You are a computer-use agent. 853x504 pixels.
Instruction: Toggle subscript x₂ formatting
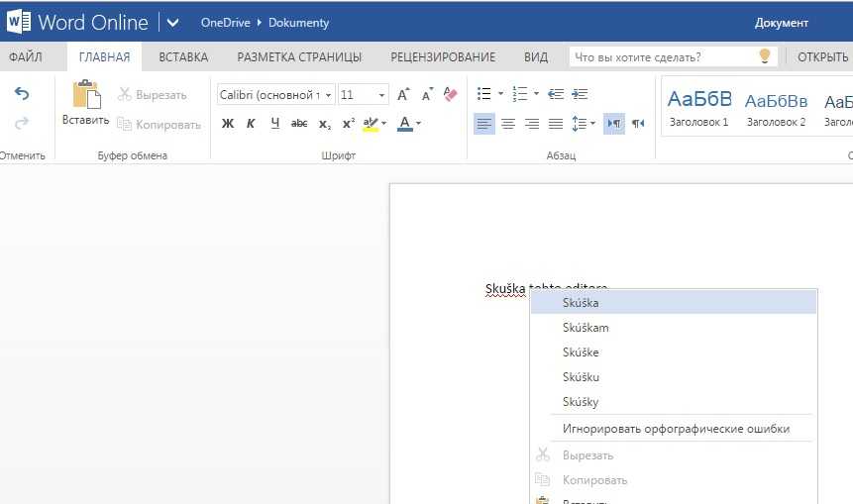pos(324,124)
